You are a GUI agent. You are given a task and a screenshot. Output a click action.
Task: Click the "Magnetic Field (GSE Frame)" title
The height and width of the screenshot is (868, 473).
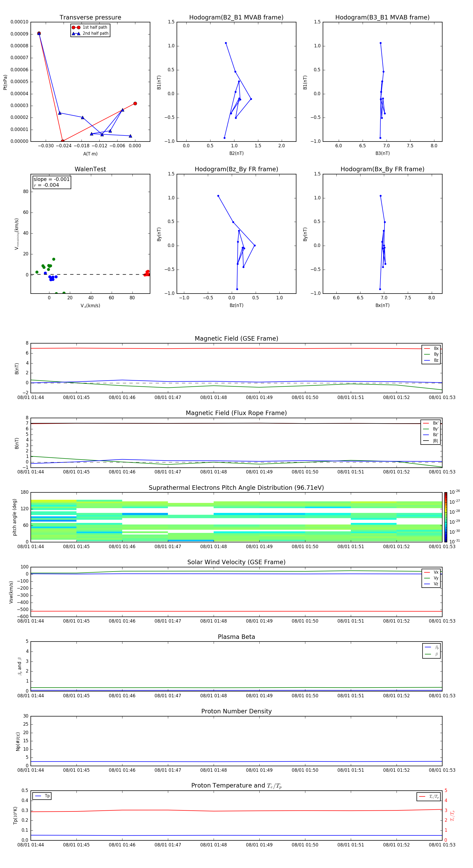(236, 339)
